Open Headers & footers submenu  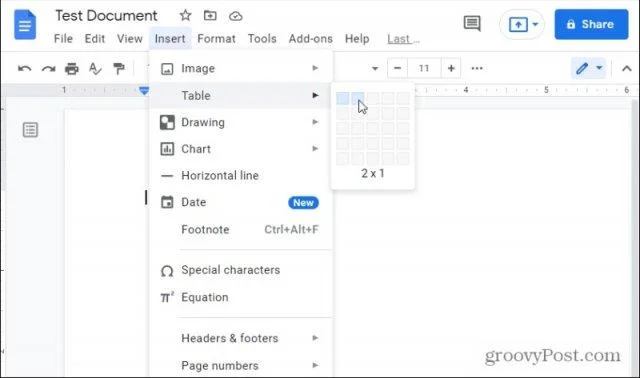[241, 338]
